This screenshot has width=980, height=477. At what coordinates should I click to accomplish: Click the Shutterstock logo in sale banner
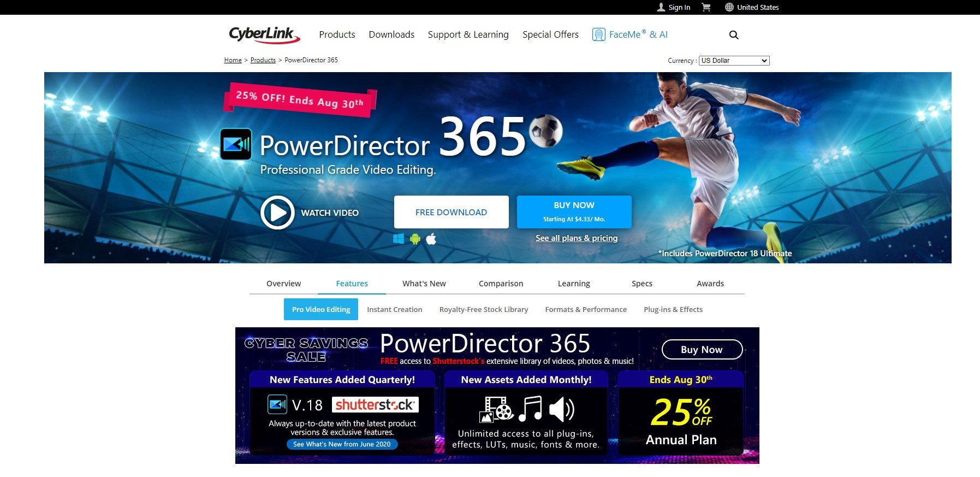pyautogui.click(x=375, y=405)
